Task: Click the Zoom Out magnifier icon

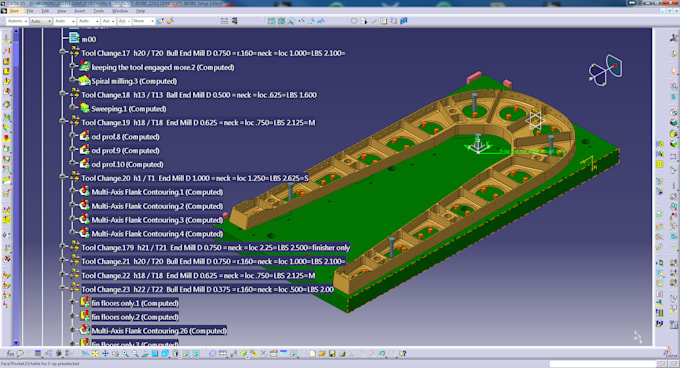Action: (x=135, y=354)
